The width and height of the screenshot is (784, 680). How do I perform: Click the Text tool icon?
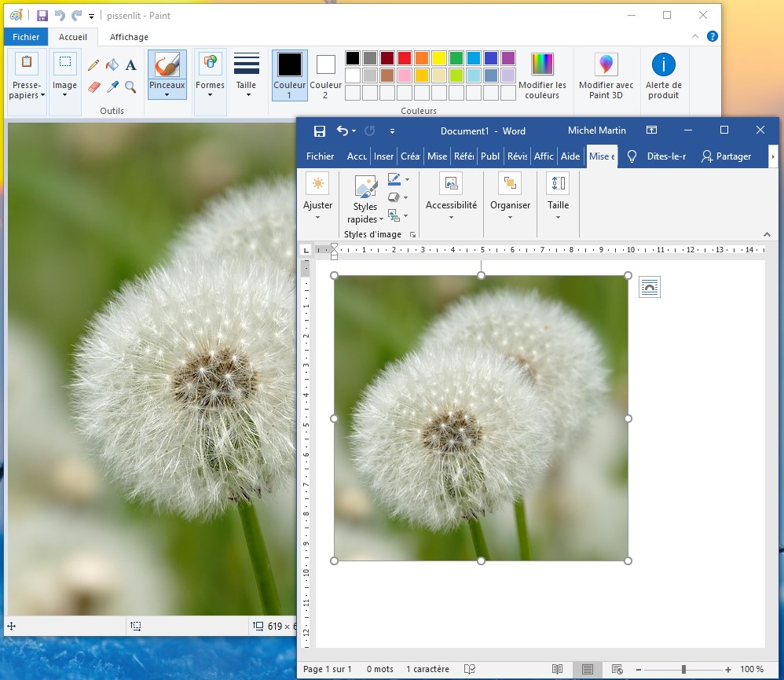130,64
